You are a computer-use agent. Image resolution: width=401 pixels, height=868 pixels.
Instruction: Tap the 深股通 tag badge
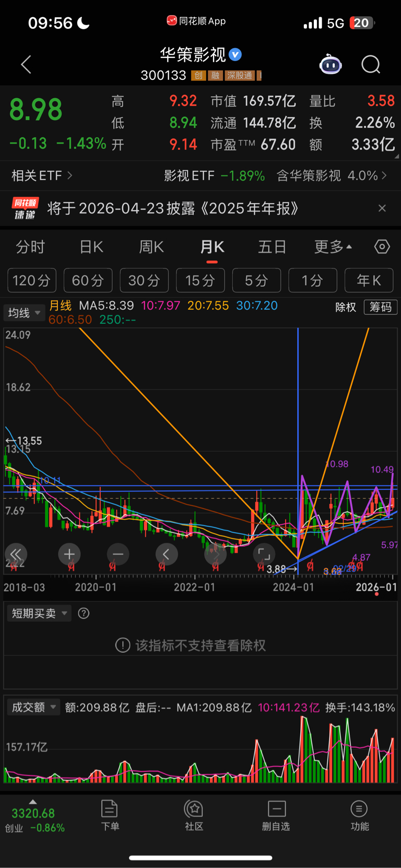pos(240,76)
